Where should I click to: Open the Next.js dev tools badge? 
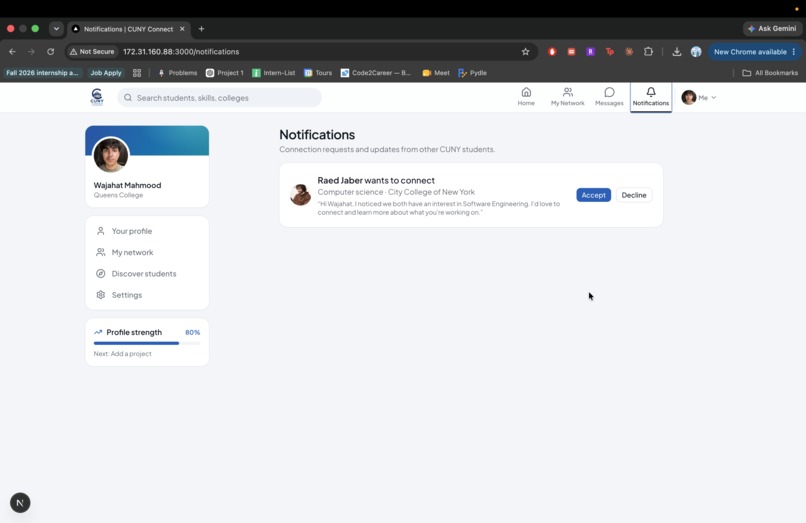point(20,502)
